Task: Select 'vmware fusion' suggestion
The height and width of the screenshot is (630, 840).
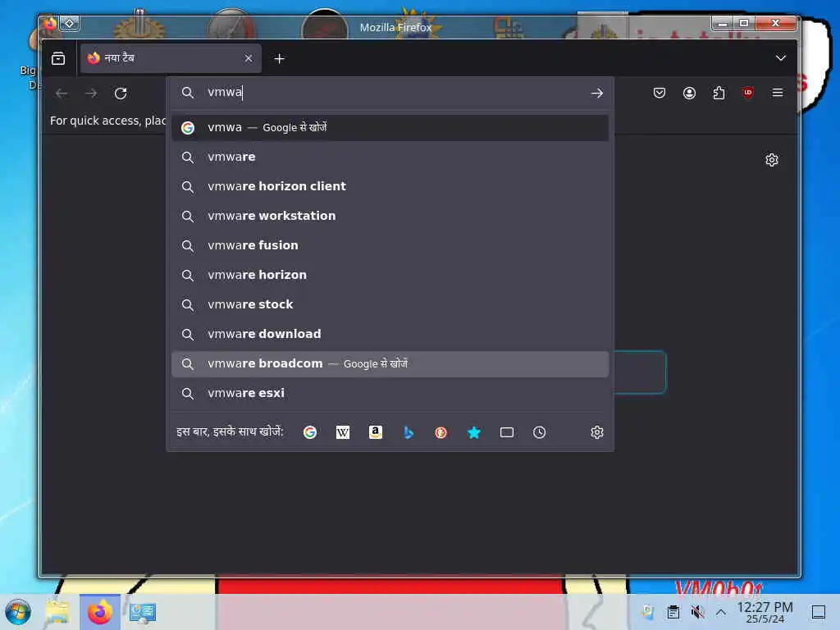Action: 390,245
